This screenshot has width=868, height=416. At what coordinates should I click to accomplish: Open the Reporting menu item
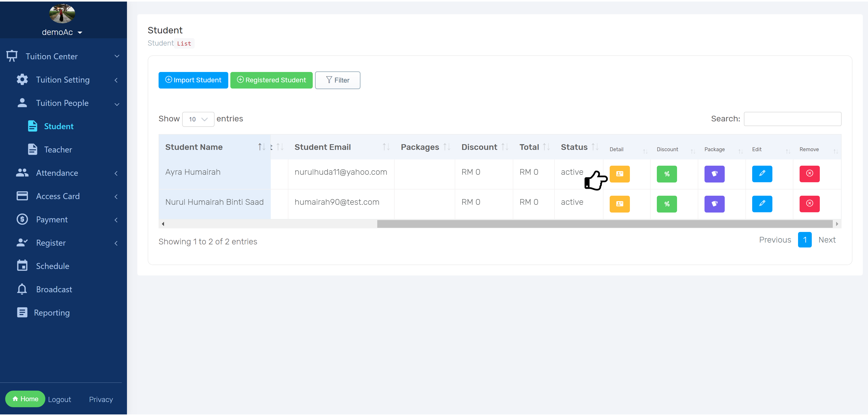(52, 313)
